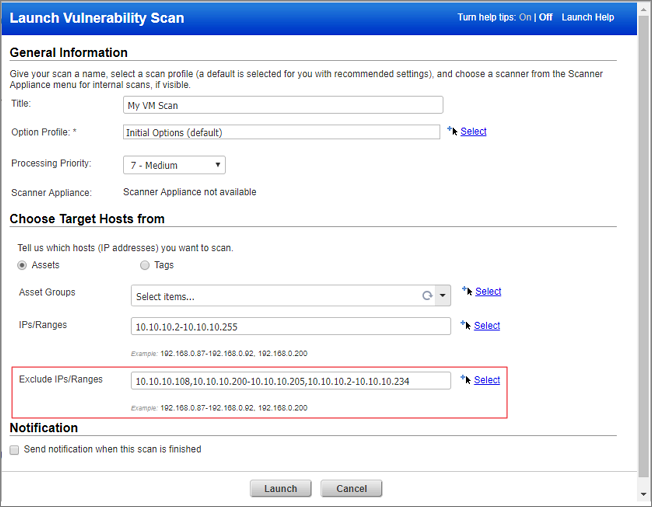Viewport: 652px width, 507px height.
Task: Turn help tips On
Action: [525, 17]
